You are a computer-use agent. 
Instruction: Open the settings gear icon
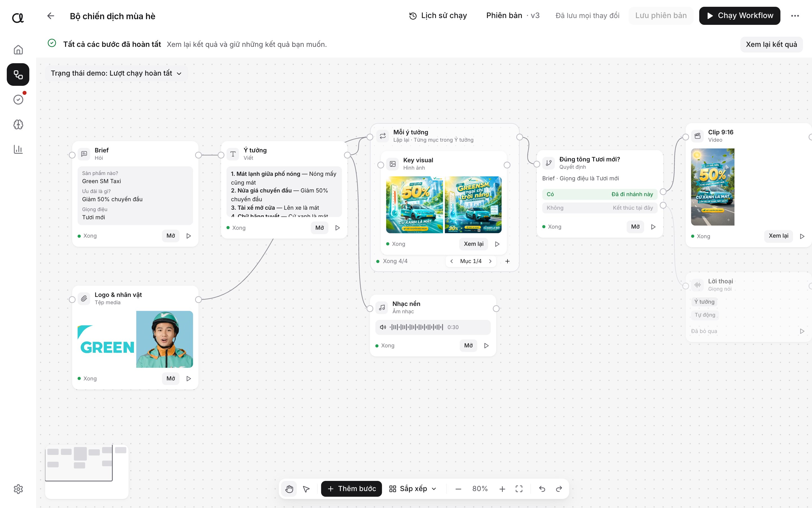click(18, 489)
